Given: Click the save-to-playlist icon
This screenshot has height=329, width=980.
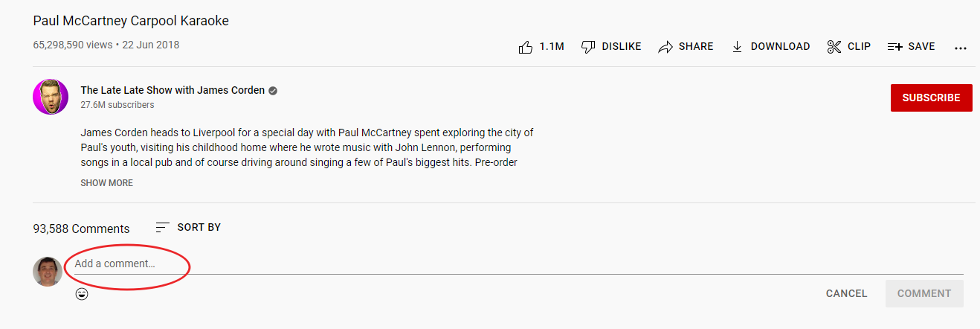Looking at the screenshot, I should 895,47.
